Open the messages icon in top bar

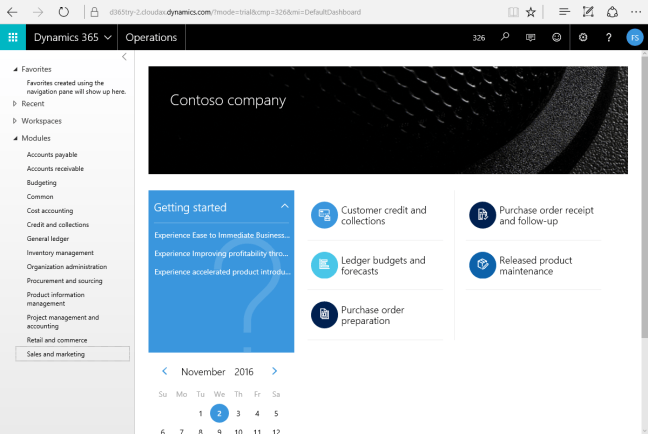531,37
